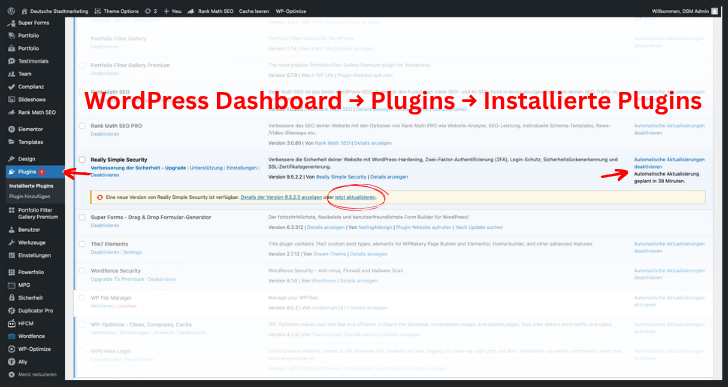Click Nach Update suchen for Super Forms

479,227
